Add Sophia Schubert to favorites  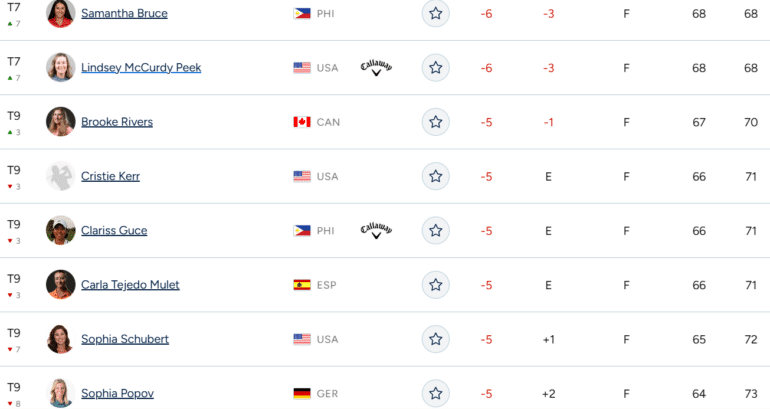click(x=436, y=339)
